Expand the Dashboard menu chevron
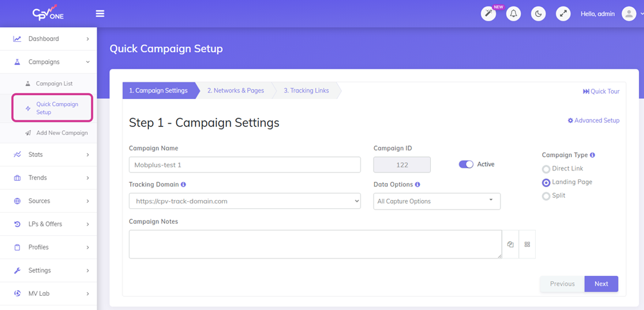The height and width of the screenshot is (310, 644). pos(88,39)
